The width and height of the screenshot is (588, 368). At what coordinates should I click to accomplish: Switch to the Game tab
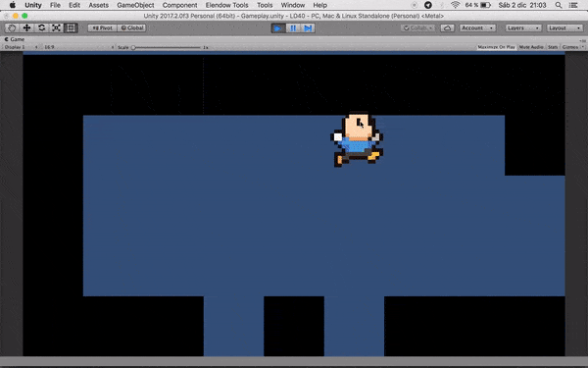[x=15, y=39]
